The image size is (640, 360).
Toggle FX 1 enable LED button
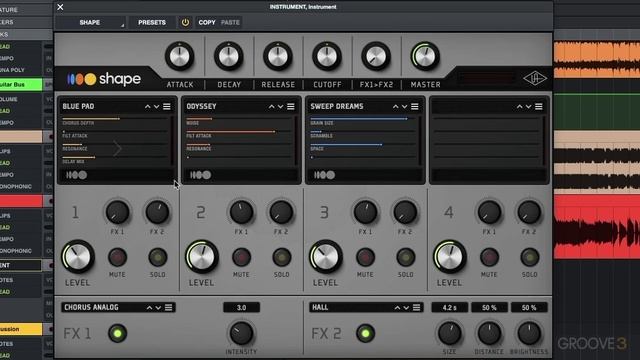point(118,333)
